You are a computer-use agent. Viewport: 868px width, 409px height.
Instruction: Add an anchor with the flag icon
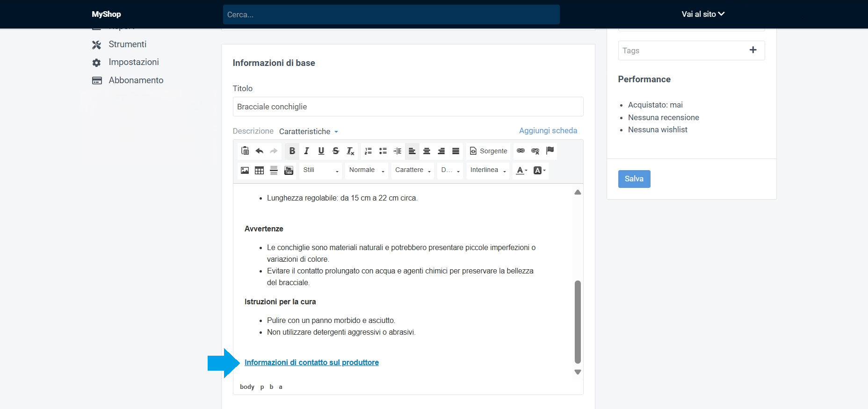[x=550, y=151]
